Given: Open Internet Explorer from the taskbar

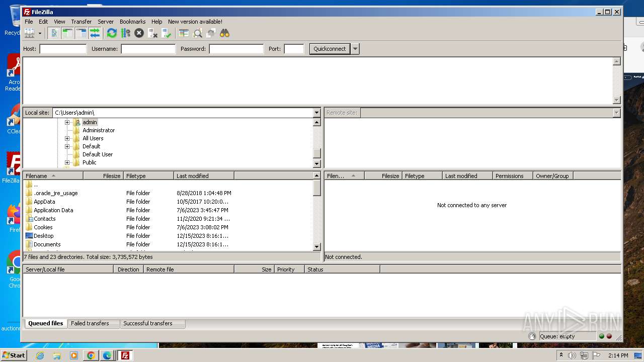Looking at the screenshot, I should (40, 355).
